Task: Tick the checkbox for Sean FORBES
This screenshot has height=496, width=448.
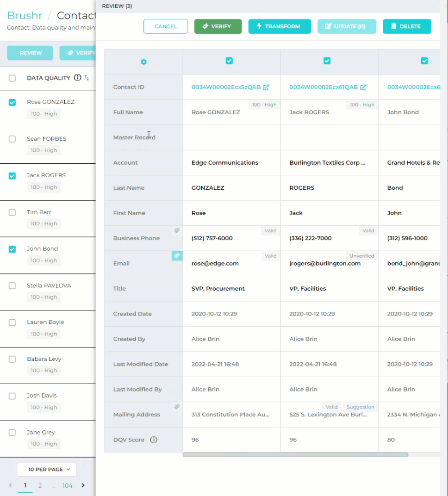Action: tap(12, 139)
